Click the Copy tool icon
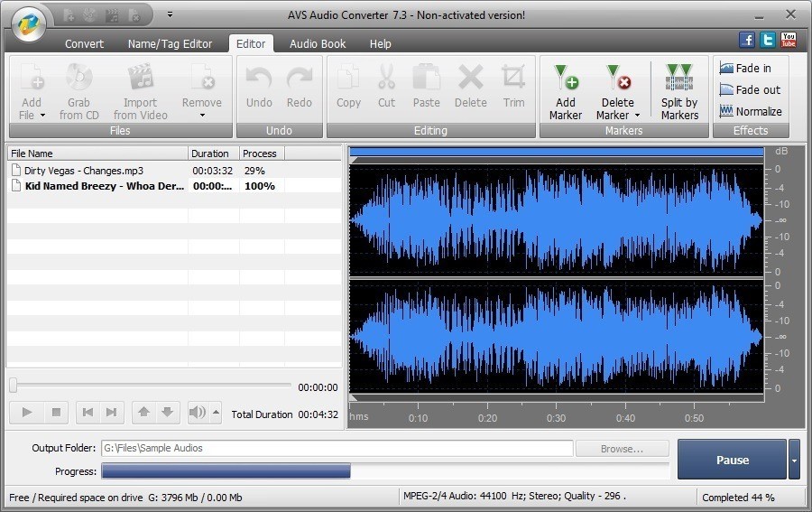The image size is (812, 512). pos(348,78)
